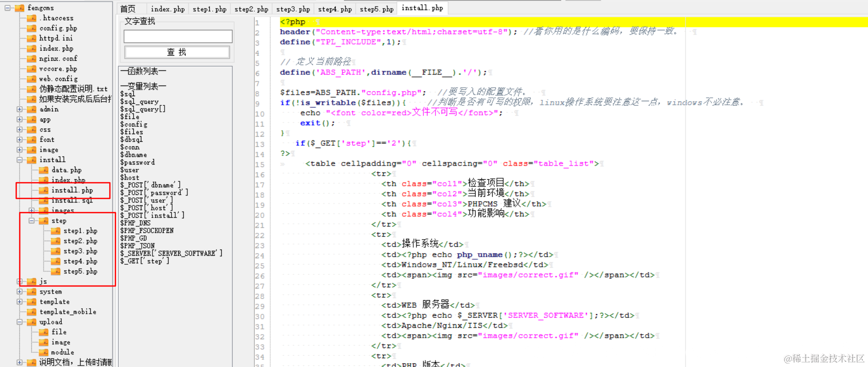Click the 变量列表 header
The image size is (868, 367).
click(x=143, y=87)
